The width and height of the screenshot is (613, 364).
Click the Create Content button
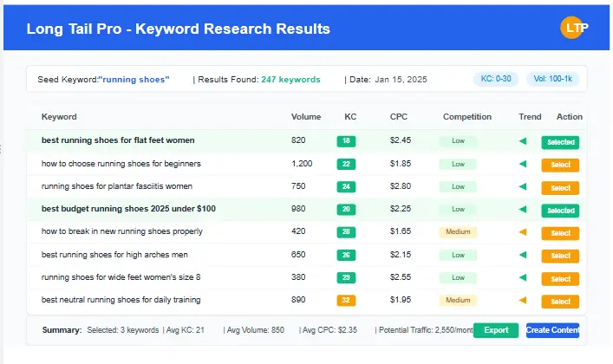point(552,330)
